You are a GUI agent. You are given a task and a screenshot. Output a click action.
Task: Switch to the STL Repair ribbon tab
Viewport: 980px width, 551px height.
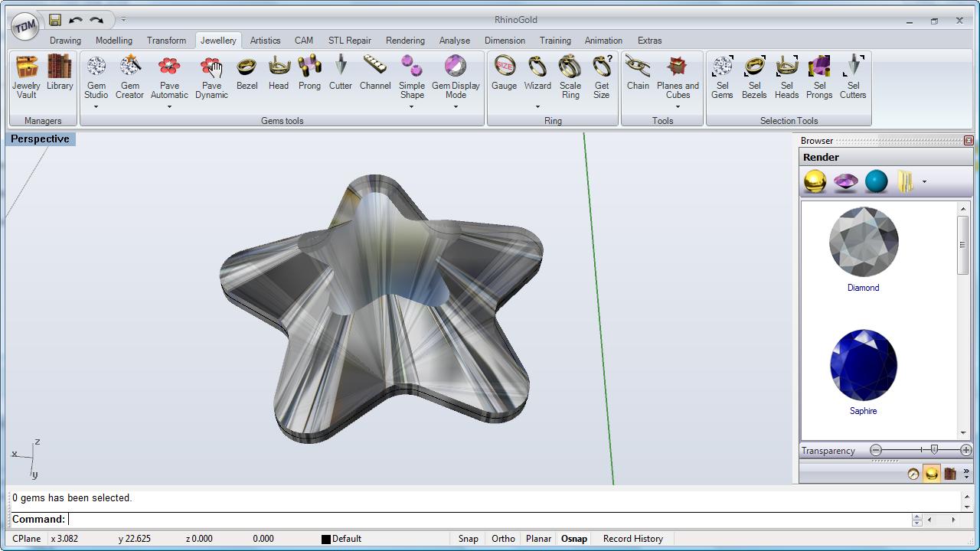coord(350,41)
